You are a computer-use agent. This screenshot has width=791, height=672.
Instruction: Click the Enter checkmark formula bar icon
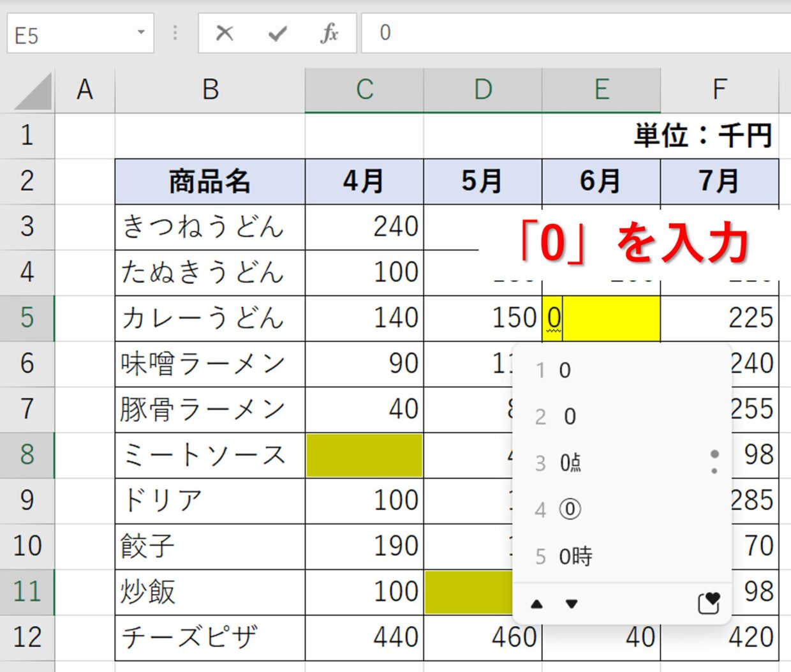coord(277,33)
